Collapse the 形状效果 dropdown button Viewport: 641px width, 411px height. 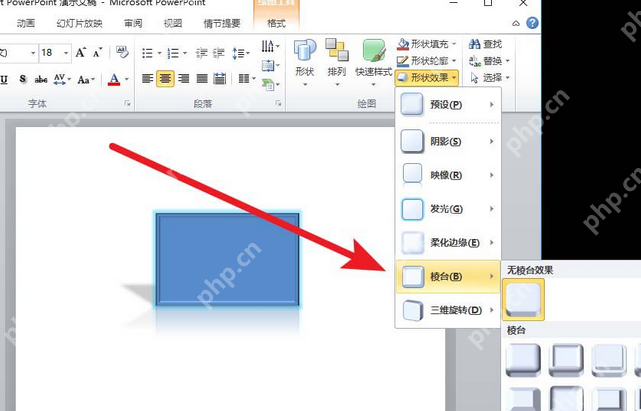(427, 78)
